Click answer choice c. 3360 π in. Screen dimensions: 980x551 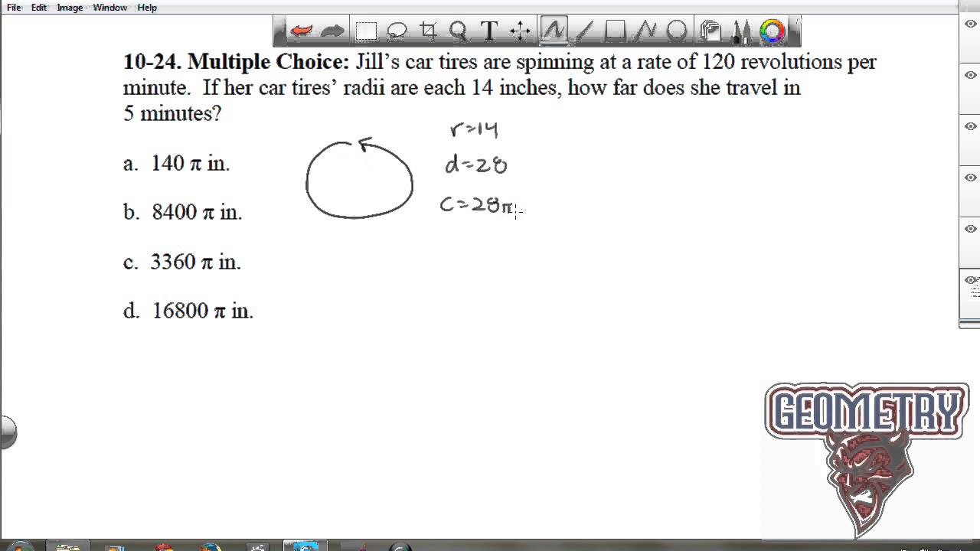click(182, 262)
